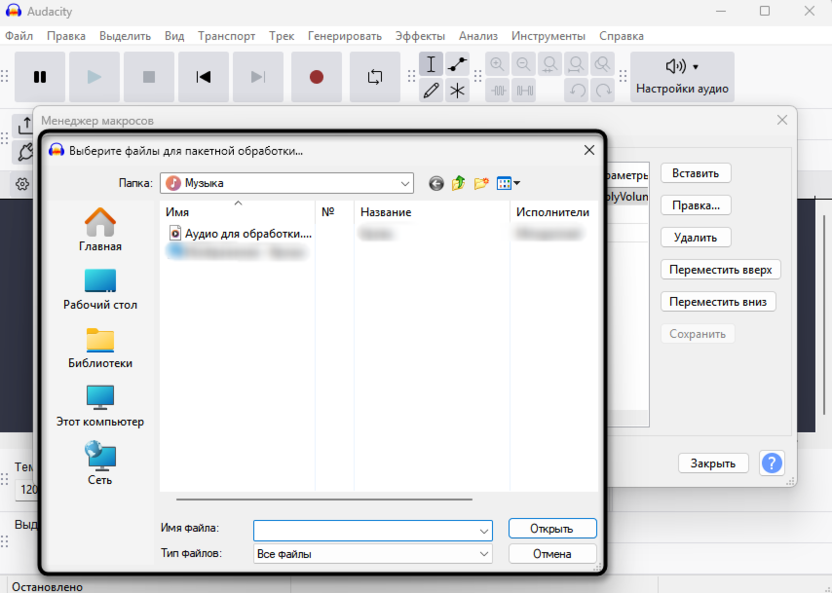Open the Выделить menu
The image size is (832, 593).
pyautogui.click(x=125, y=36)
